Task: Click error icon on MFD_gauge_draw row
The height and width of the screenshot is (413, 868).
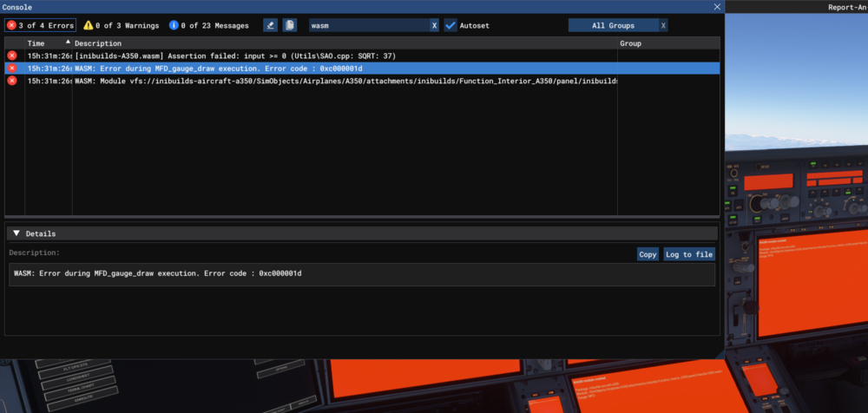Action: (x=12, y=68)
